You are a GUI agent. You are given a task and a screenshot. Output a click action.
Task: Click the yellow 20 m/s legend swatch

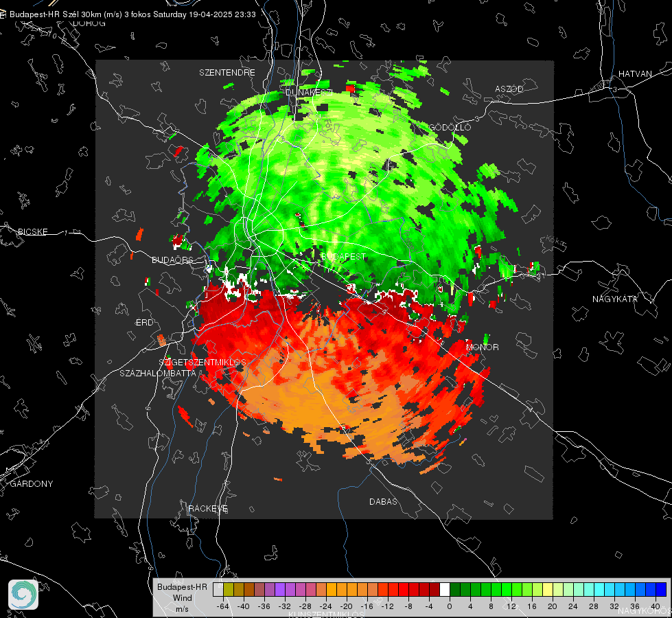pyautogui.click(x=548, y=590)
